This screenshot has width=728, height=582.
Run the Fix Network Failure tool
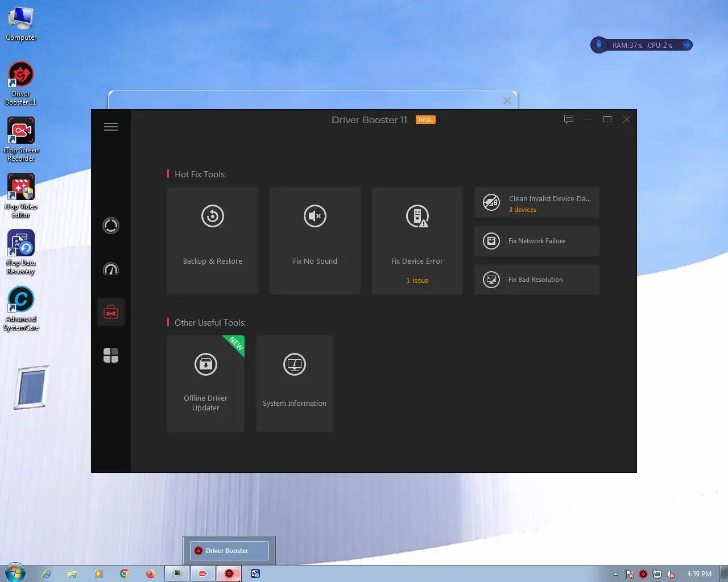point(537,241)
